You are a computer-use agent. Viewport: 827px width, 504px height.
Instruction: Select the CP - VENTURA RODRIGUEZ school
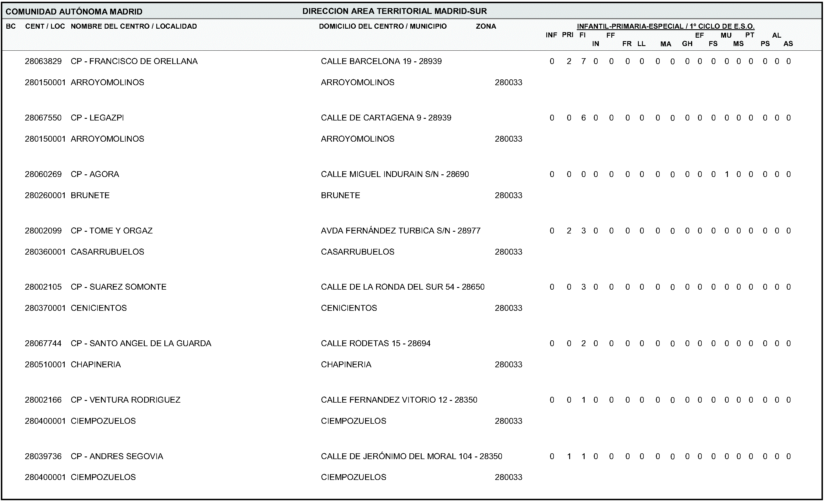tap(126, 400)
